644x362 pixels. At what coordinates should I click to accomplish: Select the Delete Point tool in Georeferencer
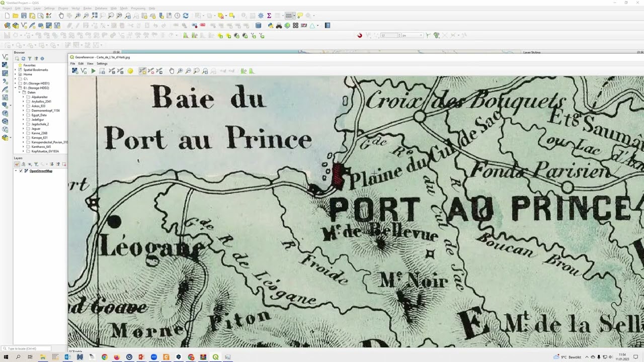point(151,71)
